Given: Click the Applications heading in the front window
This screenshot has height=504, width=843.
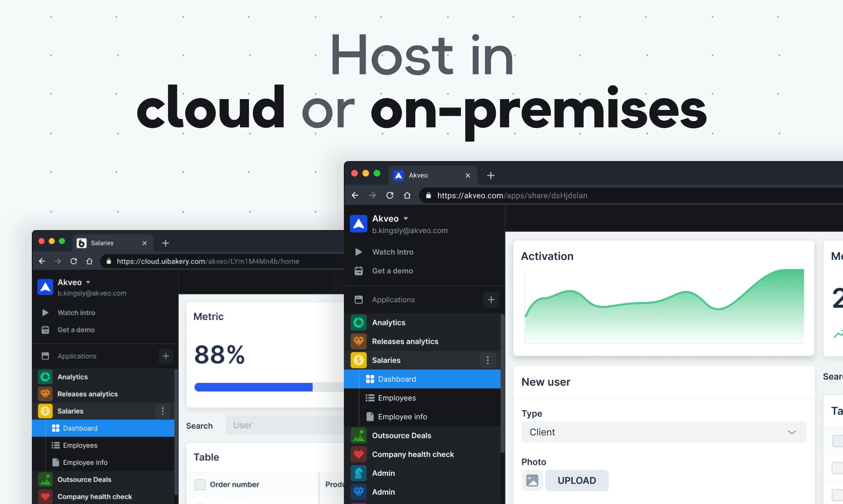Looking at the screenshot, I should tap(393, 299).
